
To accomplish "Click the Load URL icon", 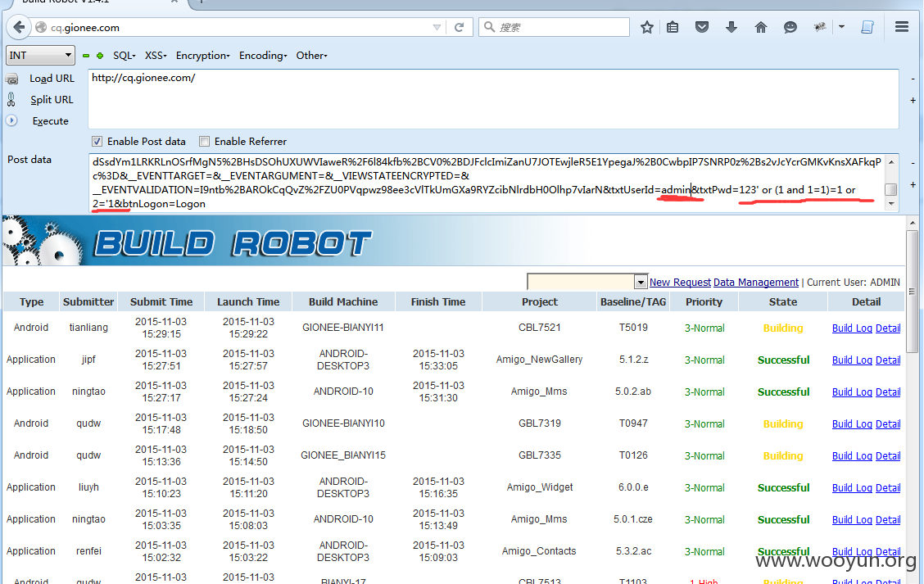I will coord(11,79).
